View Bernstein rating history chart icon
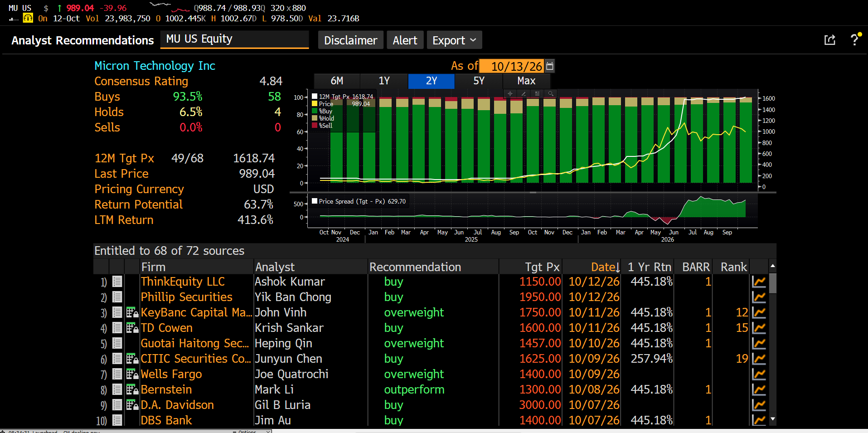This screenshot has height=433, width=868. [759, 389]
